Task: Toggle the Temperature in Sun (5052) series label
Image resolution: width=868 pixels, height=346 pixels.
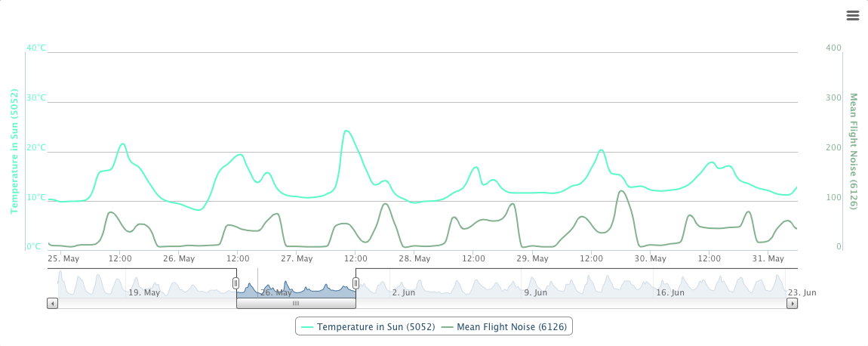Action: click(x=376, y=327)
